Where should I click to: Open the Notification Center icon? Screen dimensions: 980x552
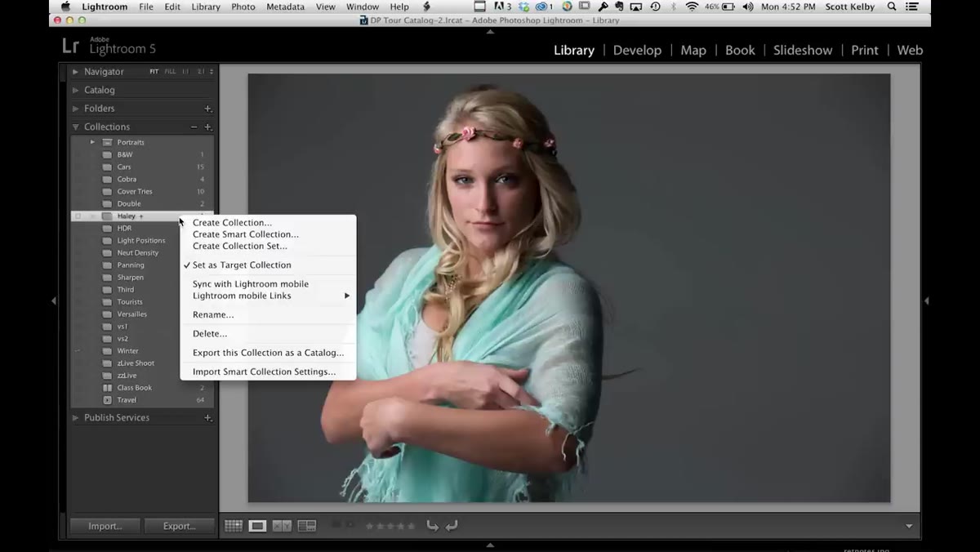913,7
